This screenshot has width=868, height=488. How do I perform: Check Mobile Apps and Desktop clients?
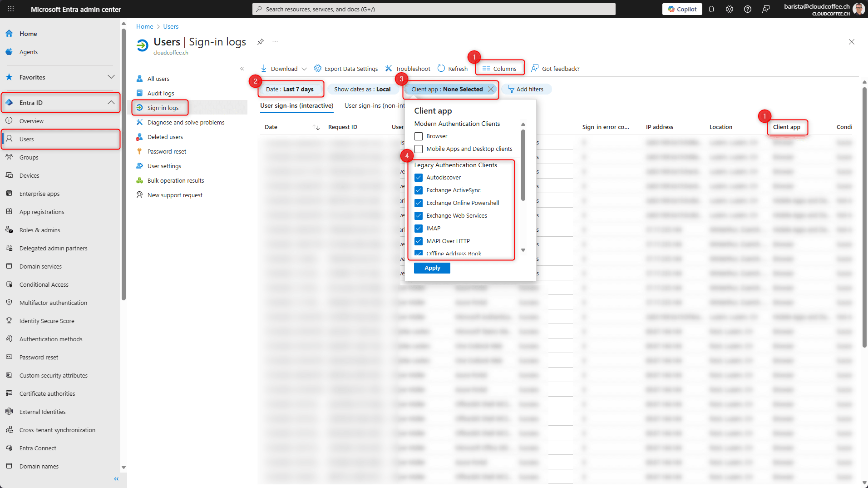(x=418, y=149)
